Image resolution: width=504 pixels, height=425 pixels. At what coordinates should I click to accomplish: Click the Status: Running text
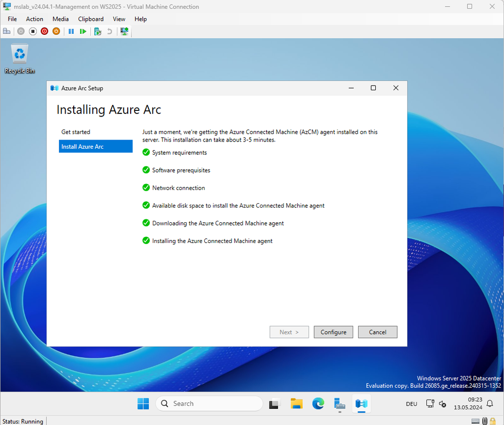click(x=23, y=421)
